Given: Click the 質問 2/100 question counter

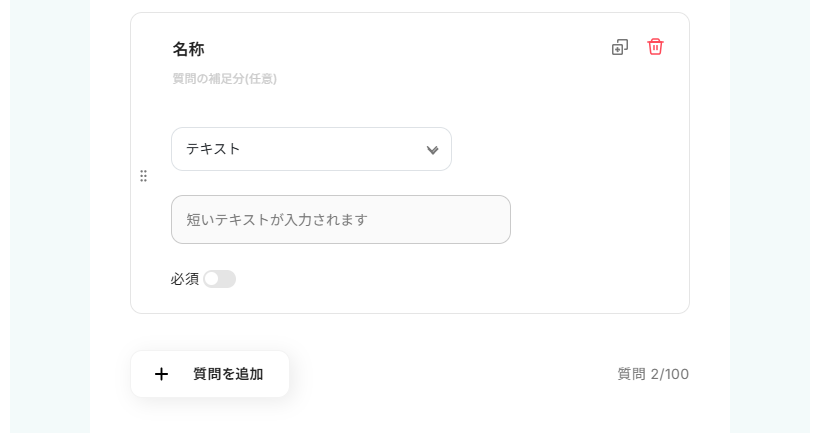Looking at the screenshot, I should pyautogui.click(x=653, y=374).
